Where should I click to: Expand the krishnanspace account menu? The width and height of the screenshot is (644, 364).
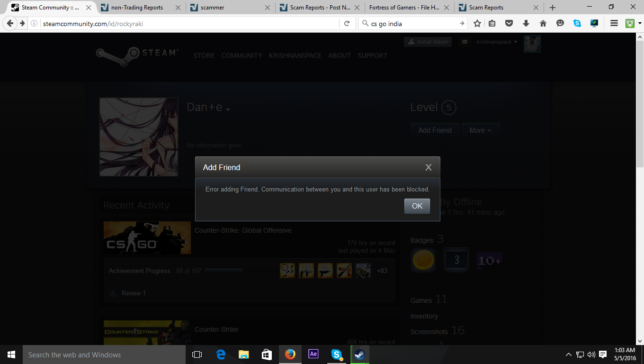[x=497, y=42]
